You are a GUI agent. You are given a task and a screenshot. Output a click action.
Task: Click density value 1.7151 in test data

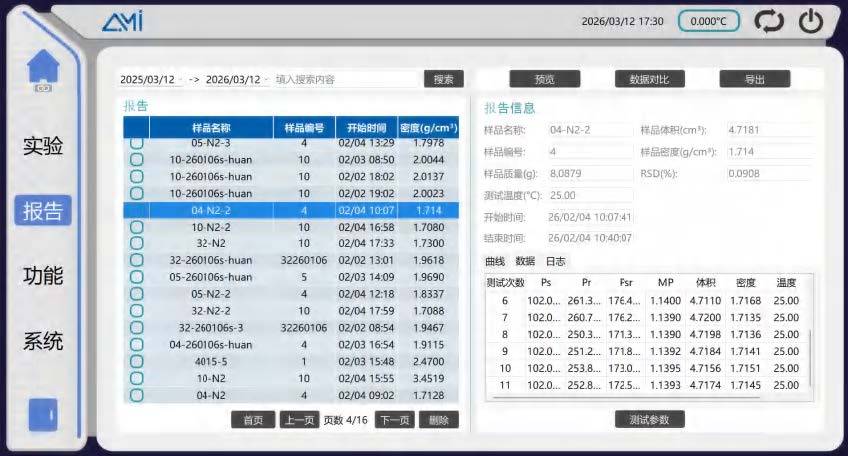click(x=745, y=368)
